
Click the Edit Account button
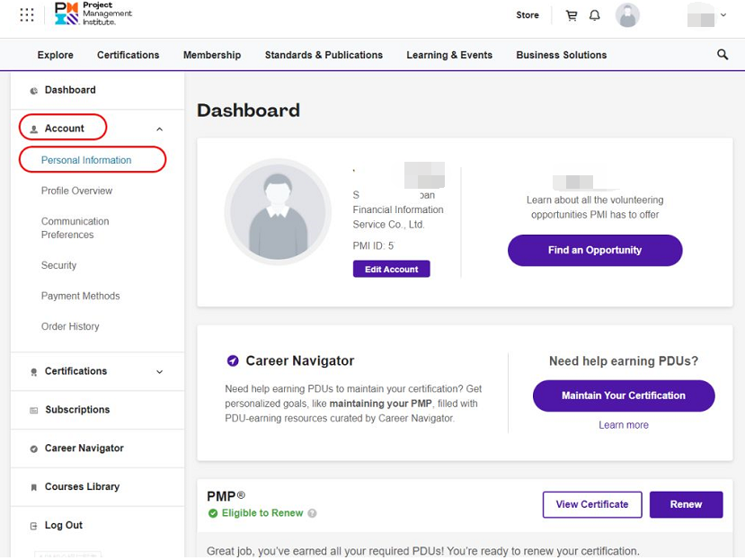[391, 269]
